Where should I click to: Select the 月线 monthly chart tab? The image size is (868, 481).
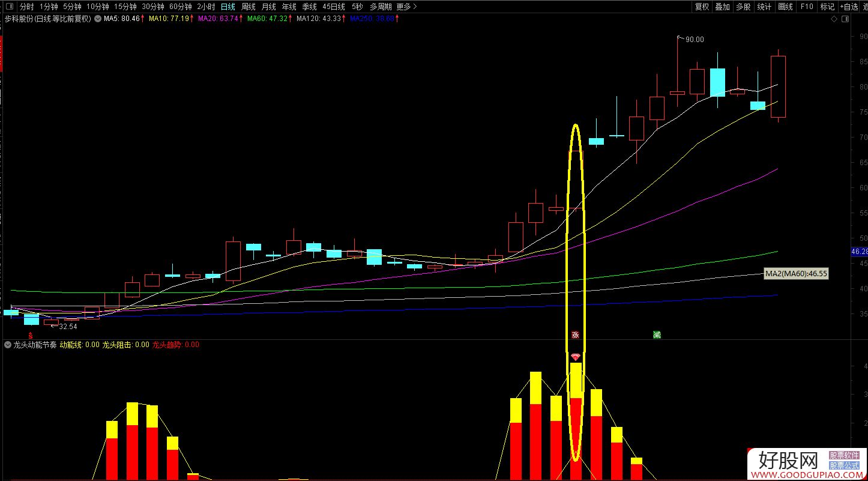click(268, 7)
